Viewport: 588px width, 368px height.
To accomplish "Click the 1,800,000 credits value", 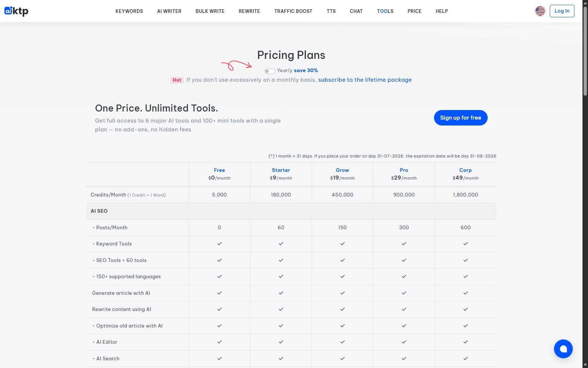I will point(465,195).
